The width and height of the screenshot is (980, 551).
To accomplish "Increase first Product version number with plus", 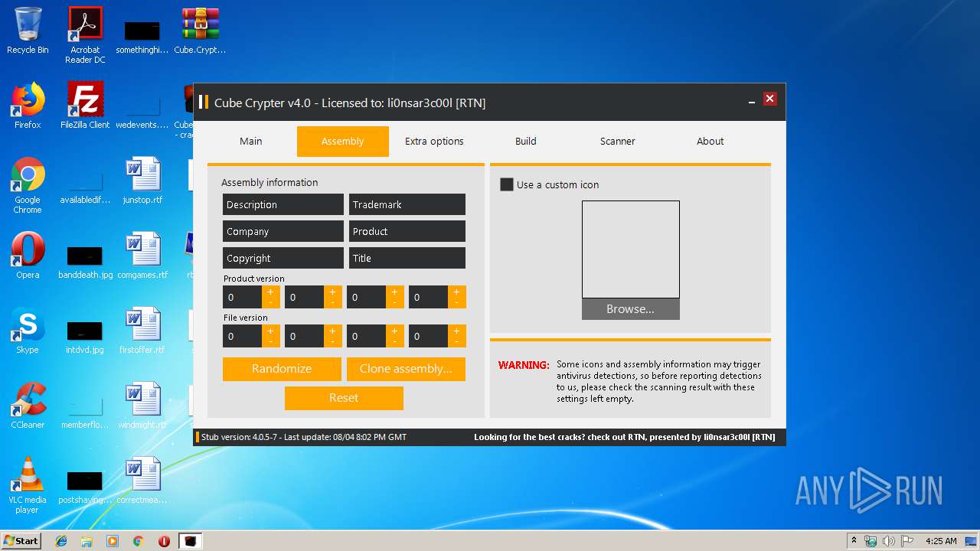I will [270, 292].
